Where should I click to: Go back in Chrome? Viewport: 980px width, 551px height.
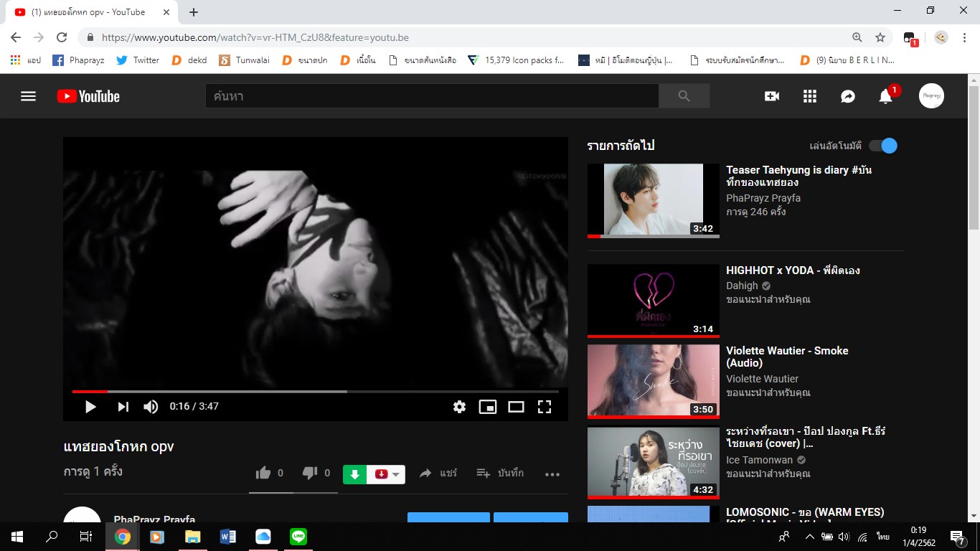[16, 37]
